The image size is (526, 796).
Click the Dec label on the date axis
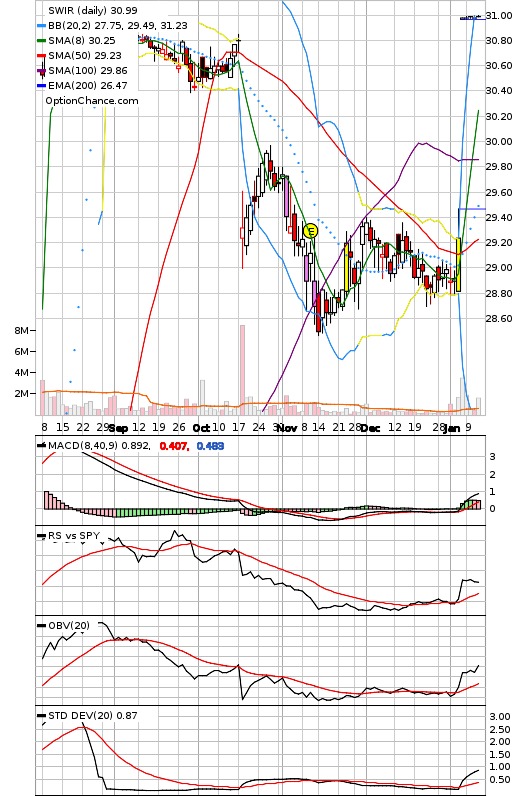[371, 428]
